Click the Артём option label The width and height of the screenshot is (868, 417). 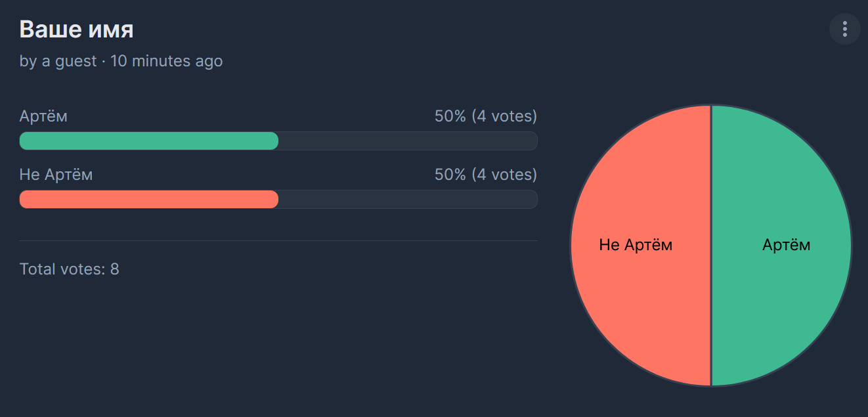[x=43, y=116]
